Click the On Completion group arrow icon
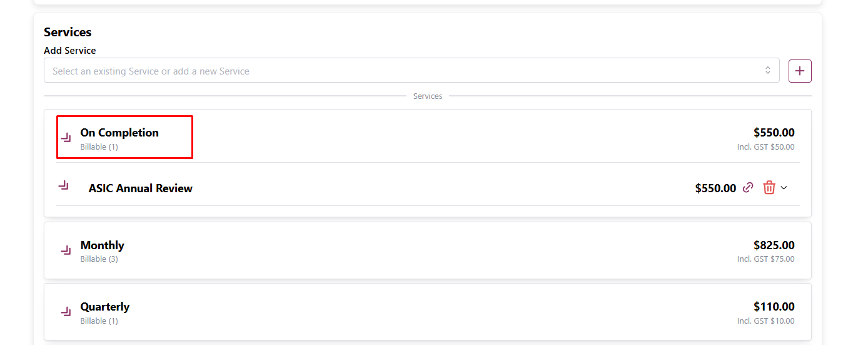The image size is (868, 345). (66, 138)
